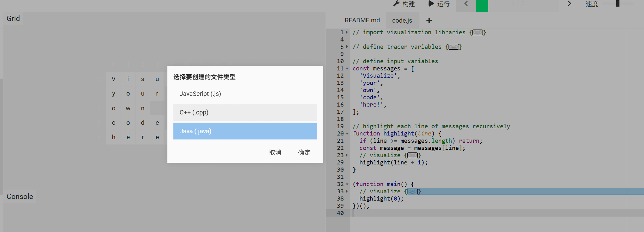
Task: Confirm with the 确定 button
Action: pos(304,152)
